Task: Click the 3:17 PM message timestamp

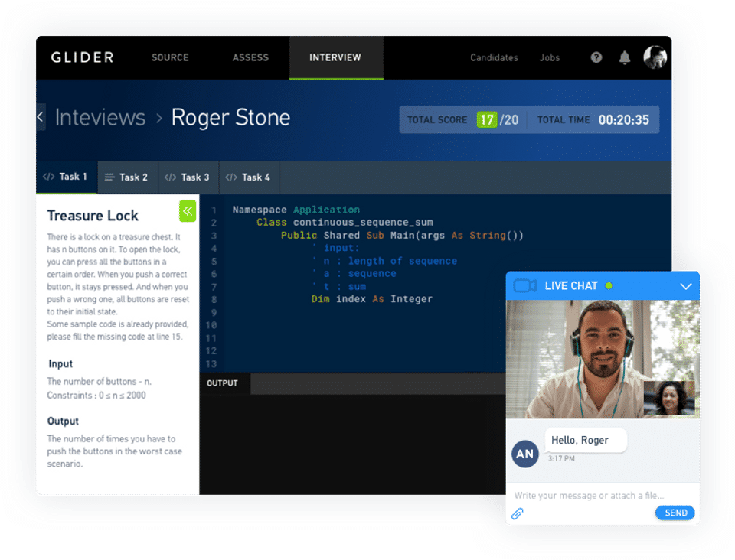Action: click(x=561, y=458)
